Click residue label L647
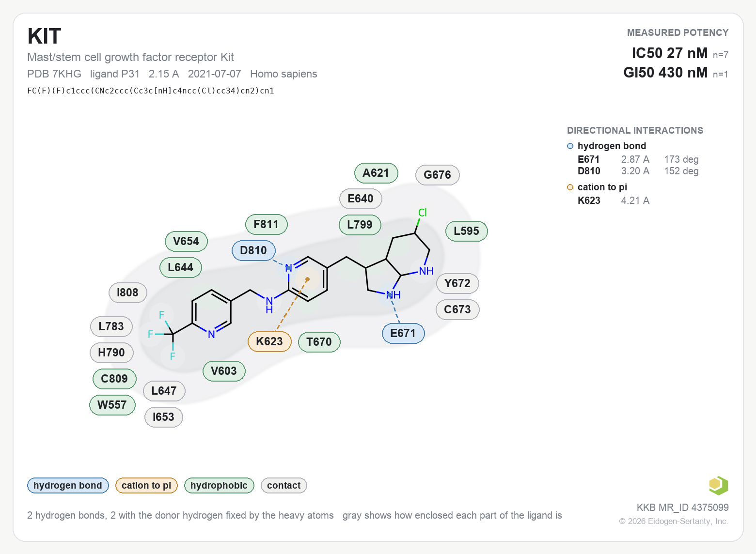756x554 pixels. 164,391
